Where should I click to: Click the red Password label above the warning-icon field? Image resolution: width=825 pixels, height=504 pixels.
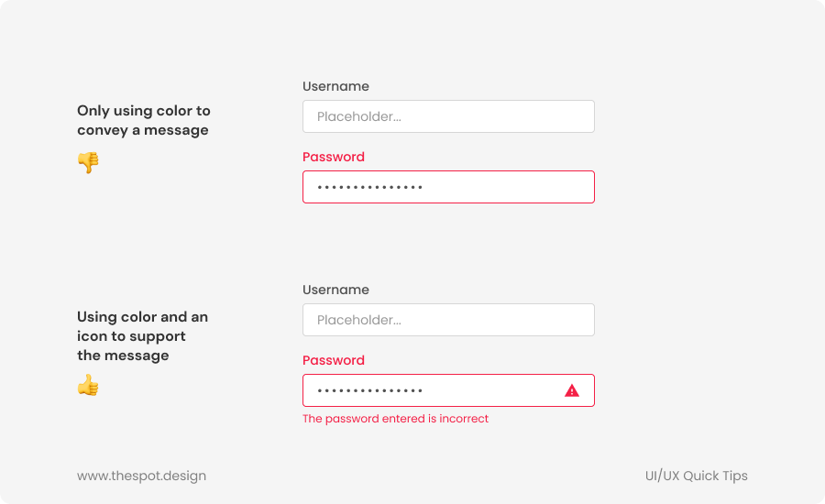(334, 360)
